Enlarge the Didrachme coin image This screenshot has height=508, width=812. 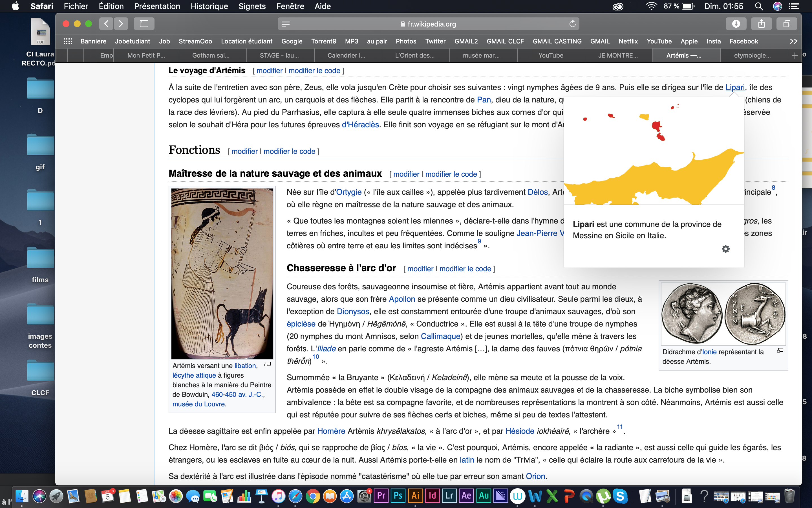pyautogui.click(x=780, y=351)
